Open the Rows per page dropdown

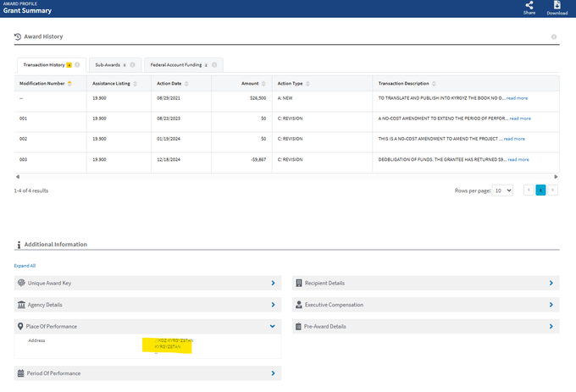click(503, 190)
